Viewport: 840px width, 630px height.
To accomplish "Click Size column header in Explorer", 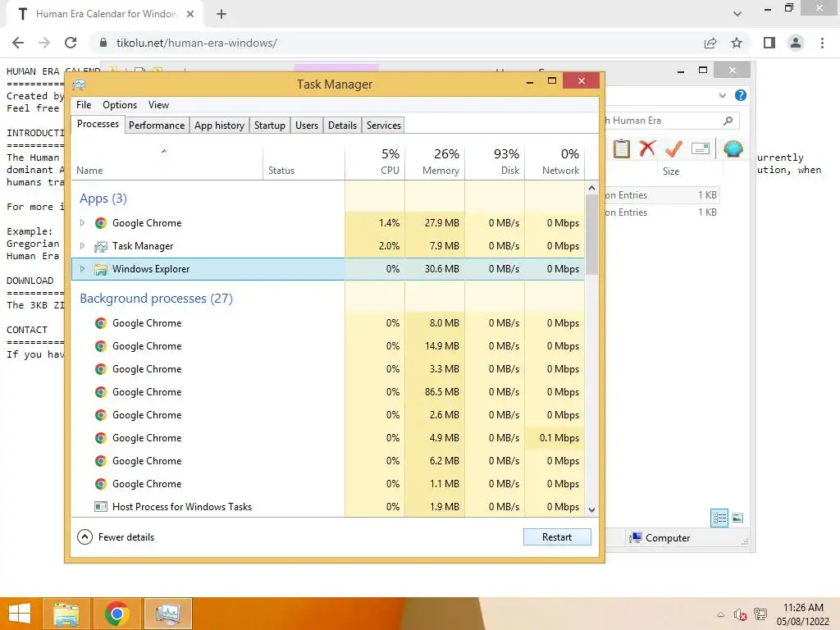I will point(690,171).
